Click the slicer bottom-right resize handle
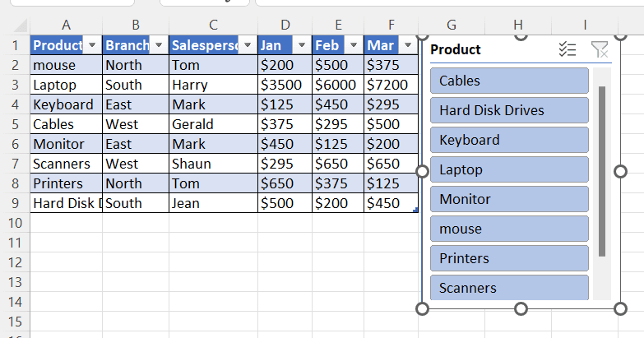This screenshot has height=338, width=644. [x=619, y=308]
